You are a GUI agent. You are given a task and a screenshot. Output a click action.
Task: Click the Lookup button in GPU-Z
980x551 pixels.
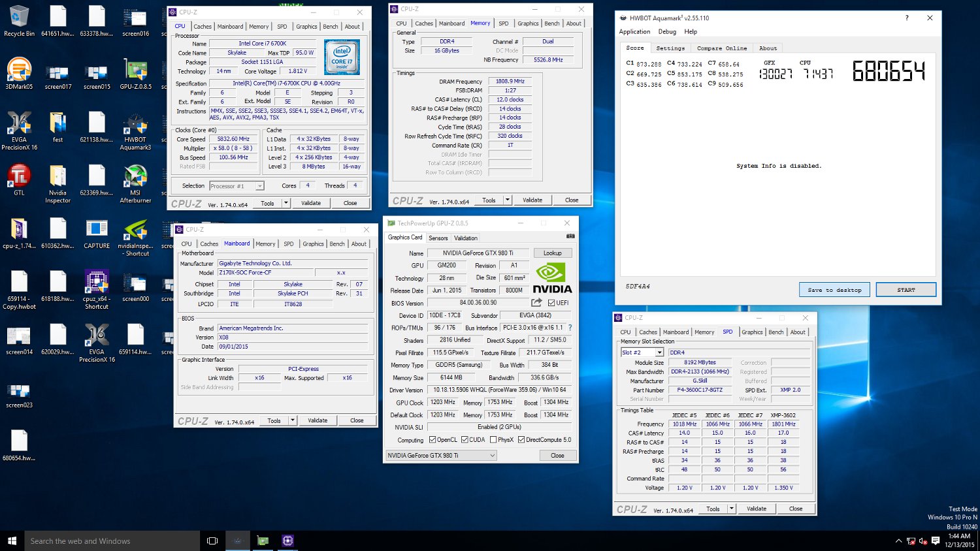(553, 253)
